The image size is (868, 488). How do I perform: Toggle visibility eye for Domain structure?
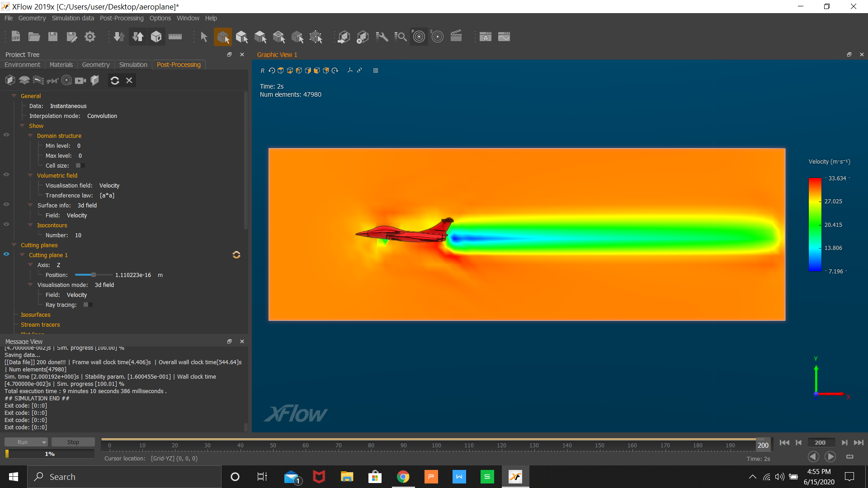click(6, 135)
